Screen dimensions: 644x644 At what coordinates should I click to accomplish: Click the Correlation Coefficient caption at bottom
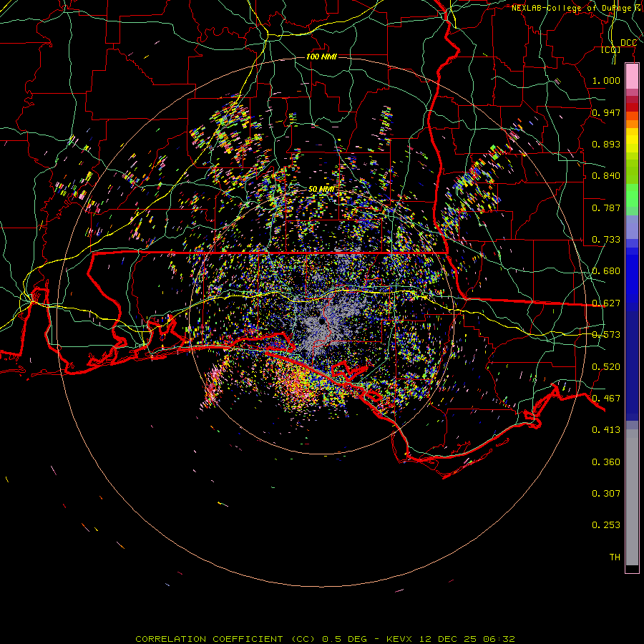pos(325,639)
